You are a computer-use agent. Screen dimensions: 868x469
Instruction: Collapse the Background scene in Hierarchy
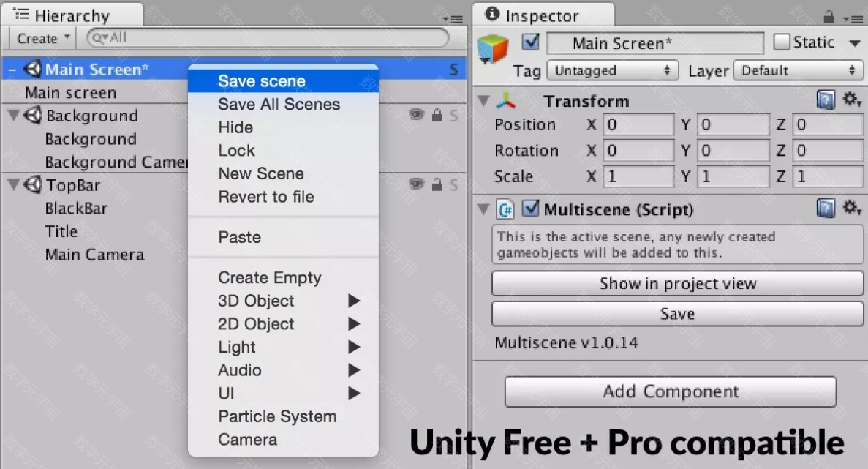pyautogui.click(x=14, y=115)
